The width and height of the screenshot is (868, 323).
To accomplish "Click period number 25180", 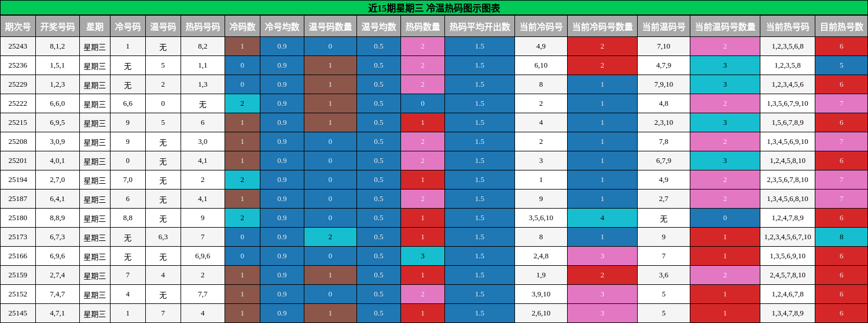I will click(x=17, y=218).
